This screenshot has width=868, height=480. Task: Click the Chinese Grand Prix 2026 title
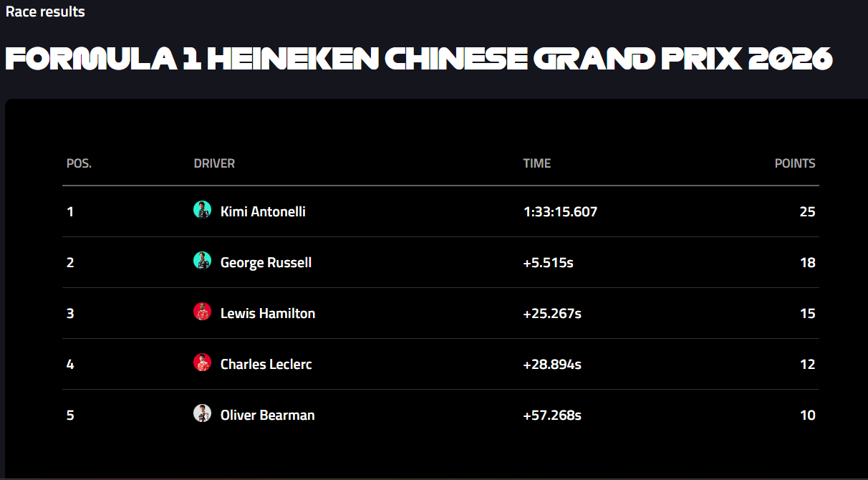pyautogui.click(x=419, y=59)
